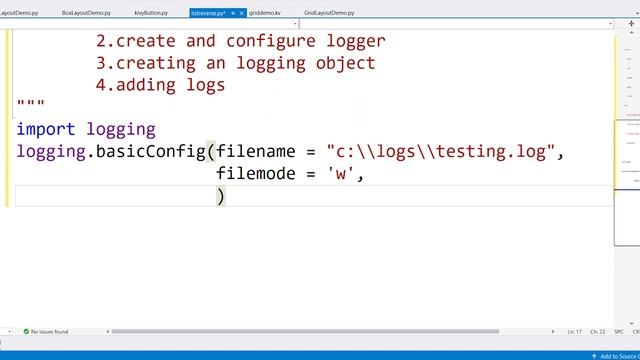Click the '3.creating an logging object' line
The width and height of the screenshot is (640, 360).
(x=236, y=63)
